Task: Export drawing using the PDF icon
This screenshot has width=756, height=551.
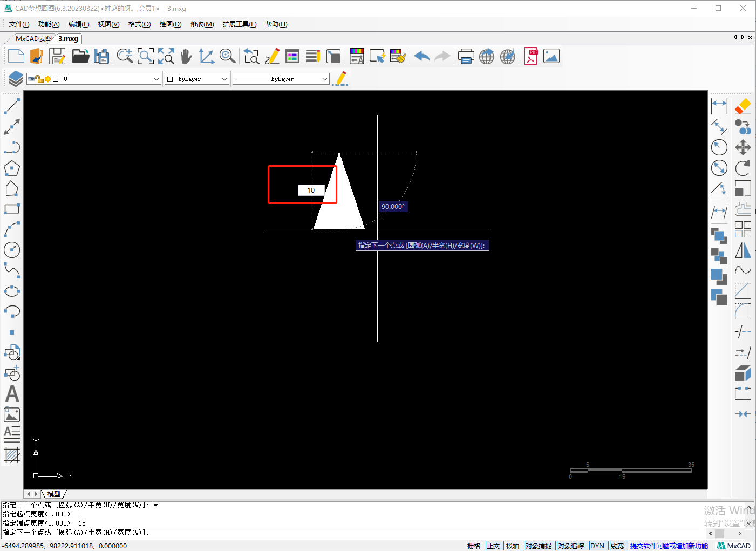Action: click(x=531, y=56)
